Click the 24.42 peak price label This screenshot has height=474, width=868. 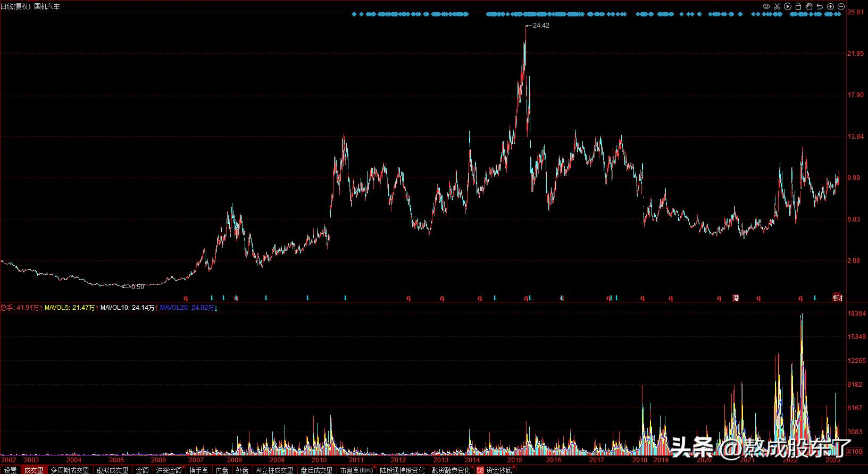541,26
